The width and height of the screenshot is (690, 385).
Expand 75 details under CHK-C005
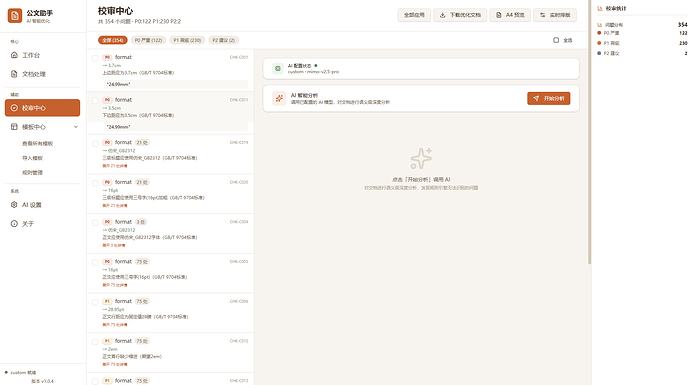pos(115,285)
